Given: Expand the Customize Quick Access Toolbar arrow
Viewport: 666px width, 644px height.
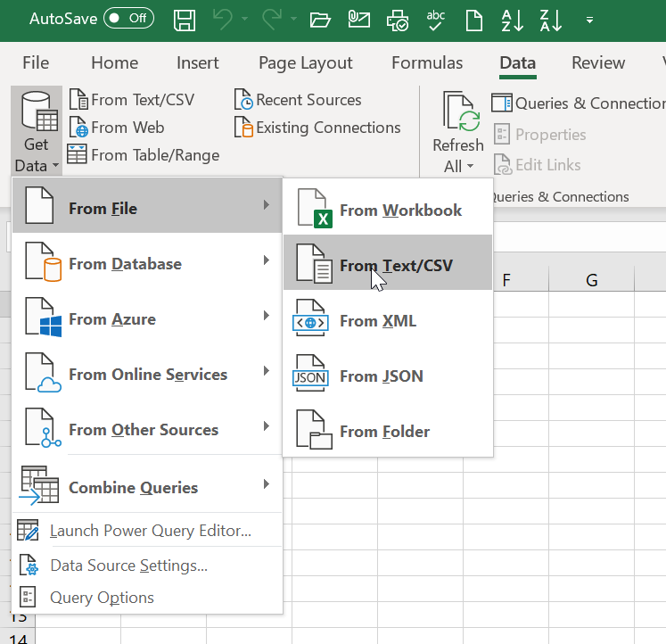Looking at the screenshot, I should click(x=589, y=20).
